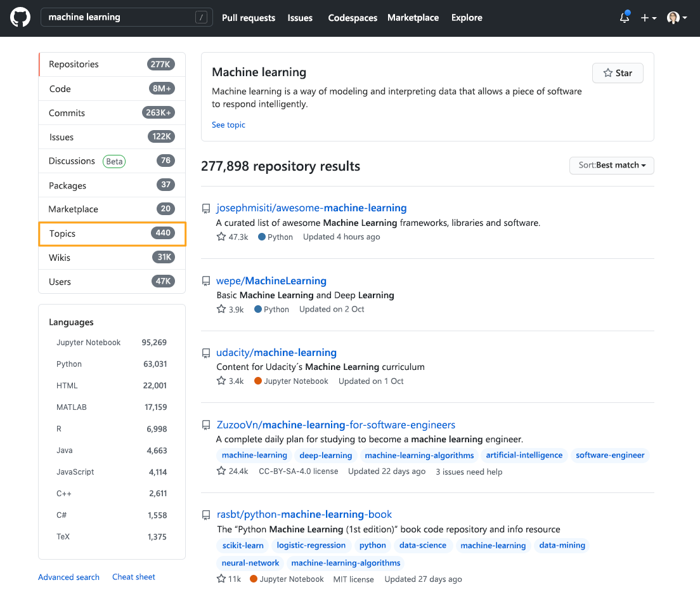Image resolution: width=700 pixels, height=599 pixels.
Task: Filter by MATLAB language
Action: tap(111, 407)
